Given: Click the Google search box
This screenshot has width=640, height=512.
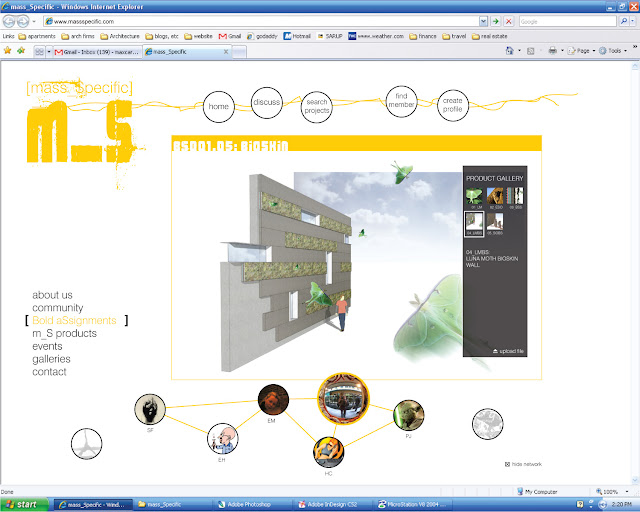Looking at the screenshot, I should [567, 21].
